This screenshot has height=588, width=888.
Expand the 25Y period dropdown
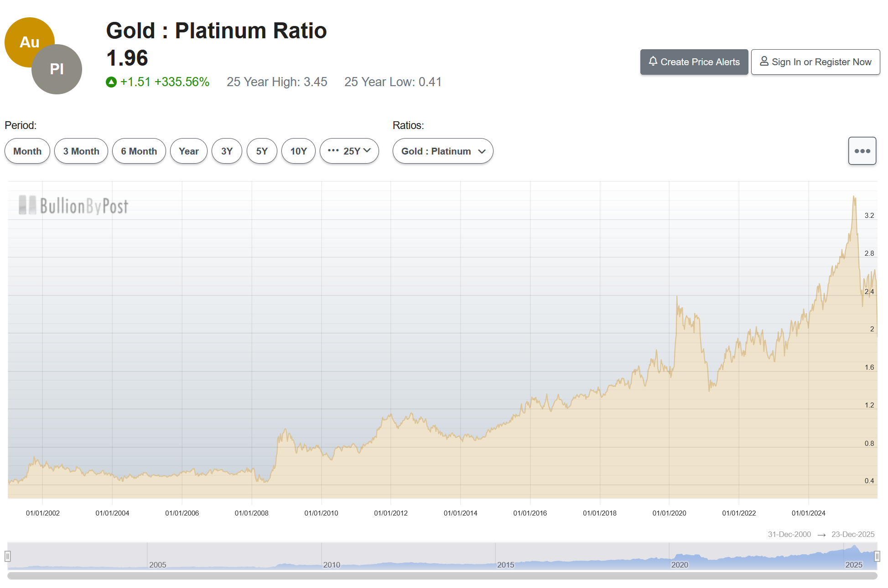[349, 151]
